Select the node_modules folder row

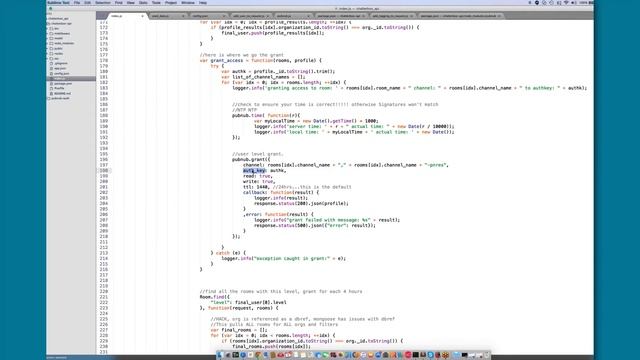pyautogui.click(x=71, y=43)
